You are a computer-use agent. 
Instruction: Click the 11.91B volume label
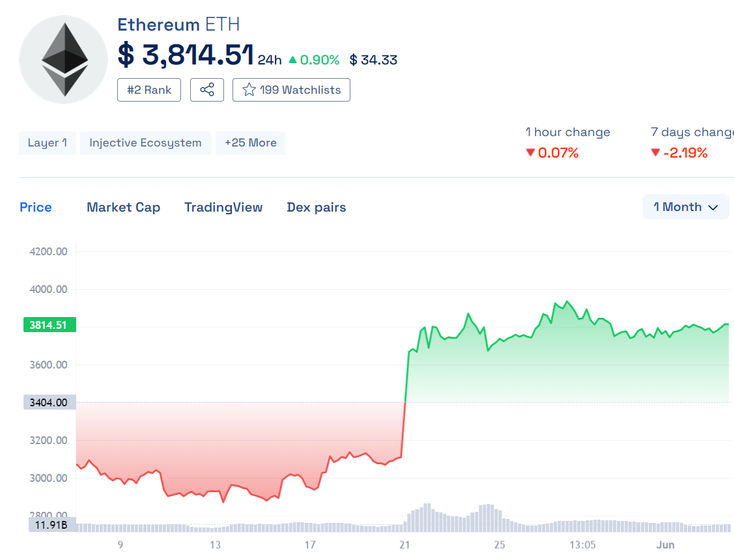(52, 525)
